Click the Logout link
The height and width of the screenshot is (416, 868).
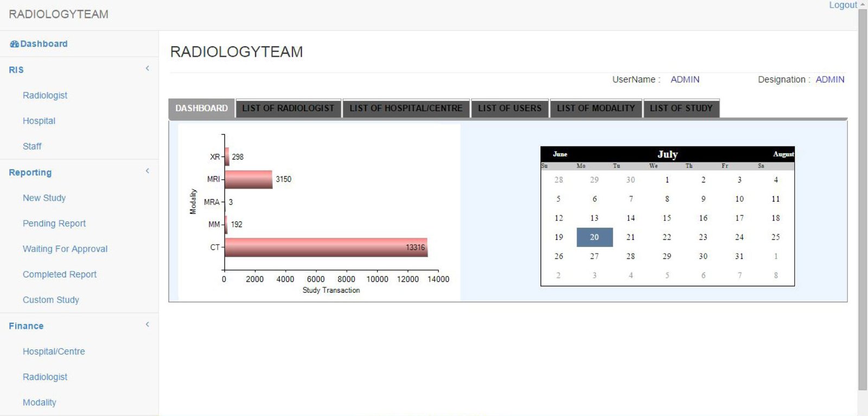pyautogui.click(x=843, y=5)
